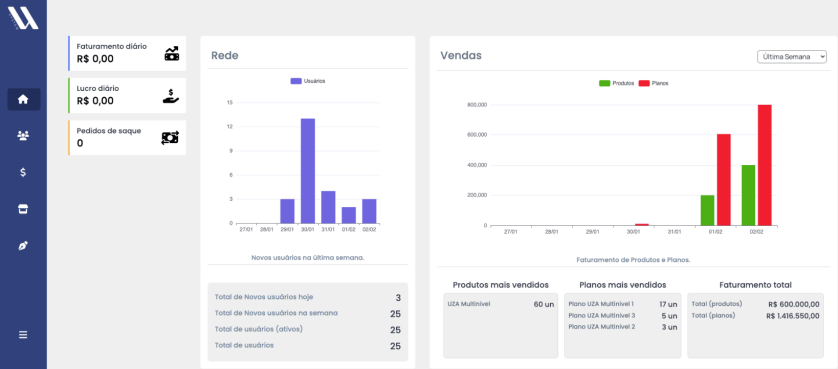This screenshot has width=838, height=369.
Task: Click the 30/01 users bar
Action: pyautogui.click(x=308, y=171)
